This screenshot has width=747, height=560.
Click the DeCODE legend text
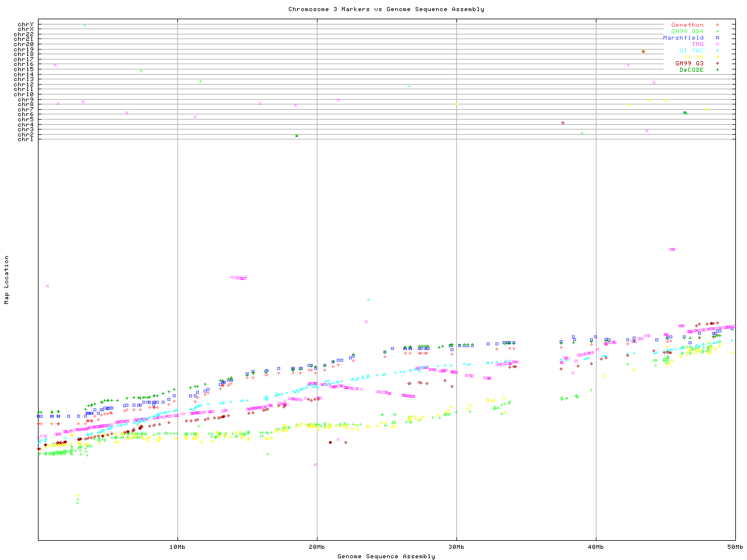pos(692,70)
